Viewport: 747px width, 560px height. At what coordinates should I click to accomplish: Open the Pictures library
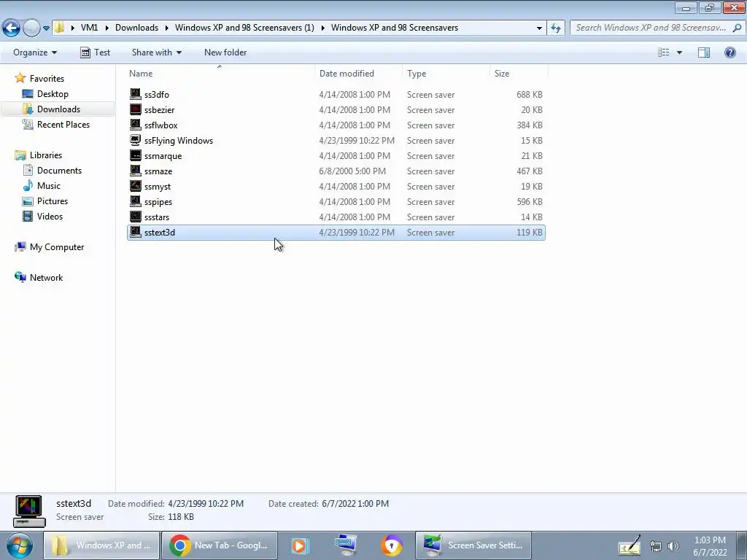coord(53,201)
